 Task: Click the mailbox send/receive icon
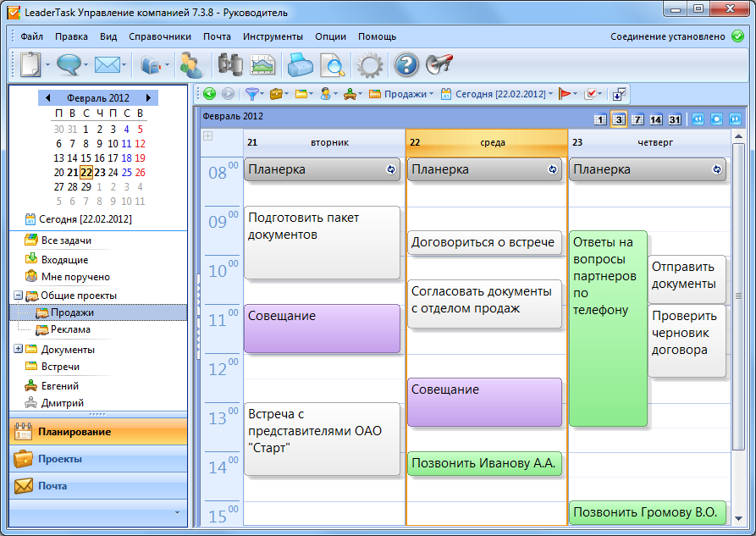151,65
